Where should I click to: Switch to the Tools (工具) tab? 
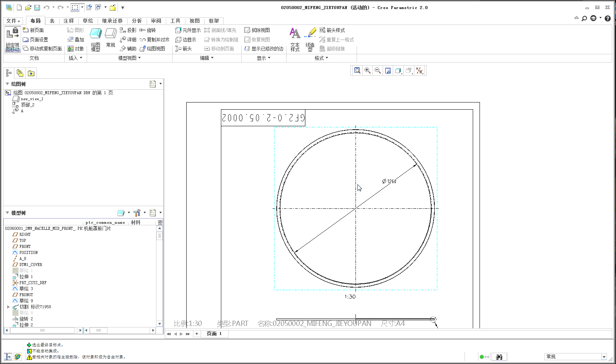pos(175,21)
